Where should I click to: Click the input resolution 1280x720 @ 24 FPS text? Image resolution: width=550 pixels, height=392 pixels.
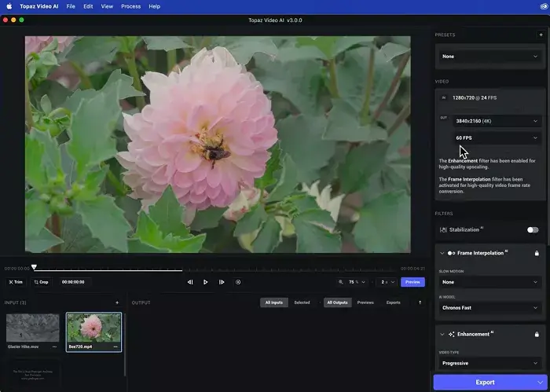[x=475, y=98]
